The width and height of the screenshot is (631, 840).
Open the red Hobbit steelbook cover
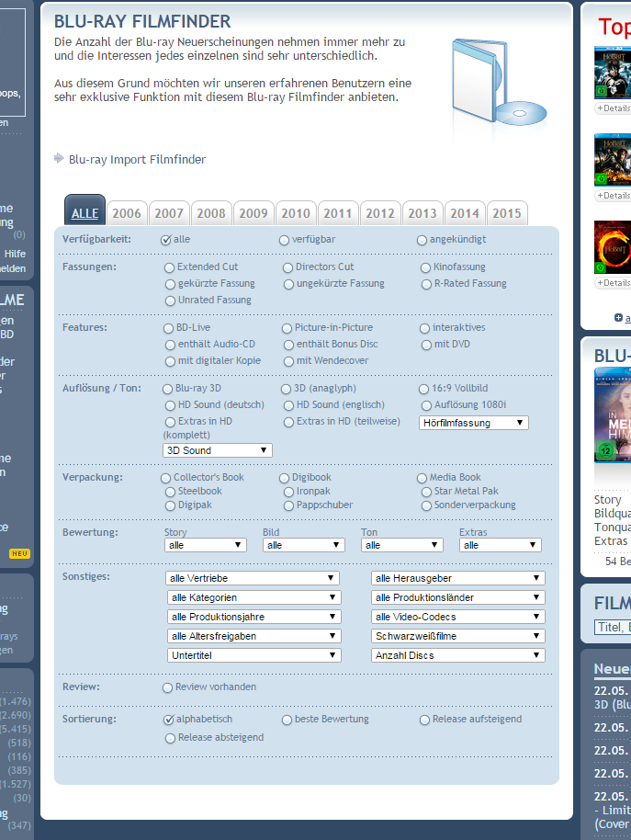[x=614, y=247]
